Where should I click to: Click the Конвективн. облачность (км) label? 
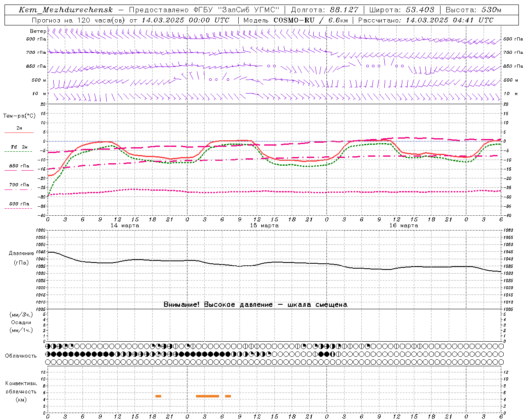pyautogui.click(x=21, y=392)
